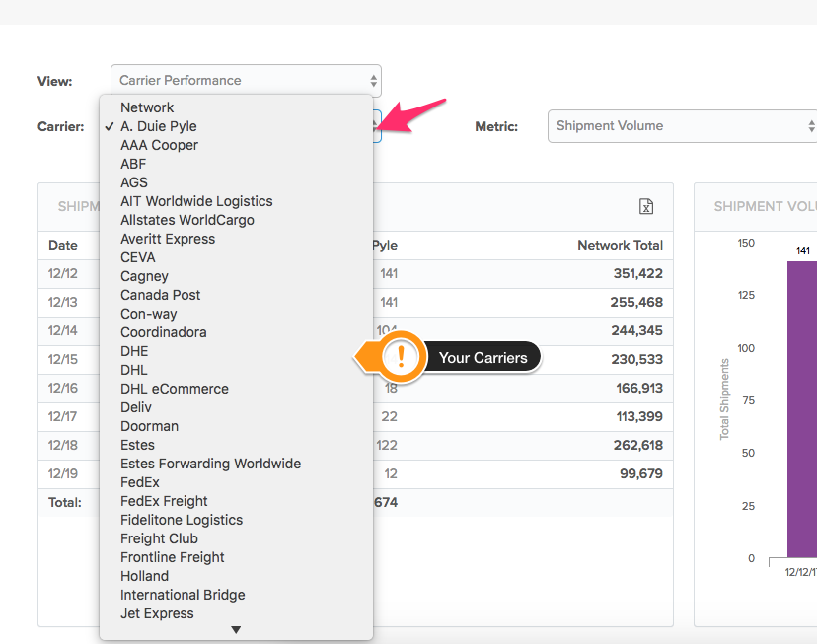This screenshot has width=817, height=644.
Task: Select CEVA carrier option
Action: tap(236, 257)
